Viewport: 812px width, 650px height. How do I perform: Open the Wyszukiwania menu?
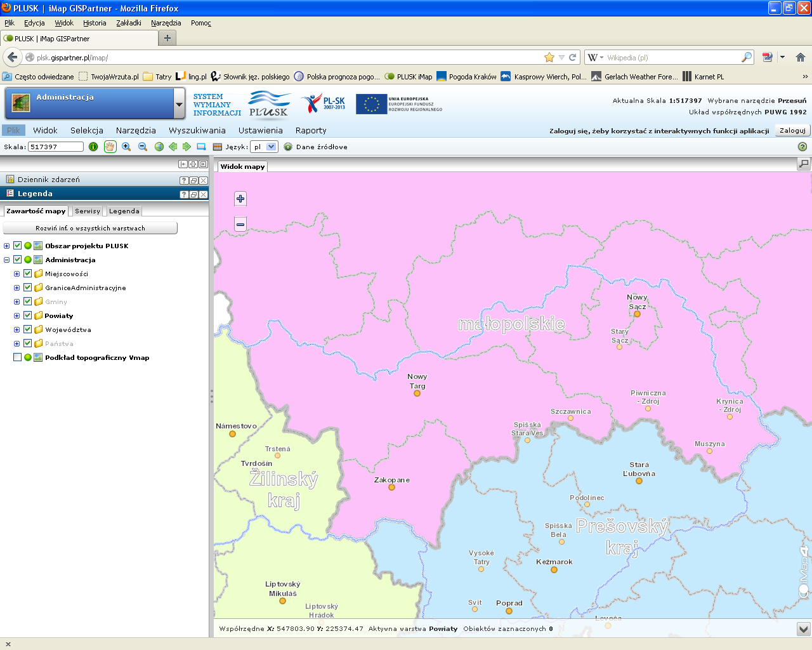click(x=197, y=130)
